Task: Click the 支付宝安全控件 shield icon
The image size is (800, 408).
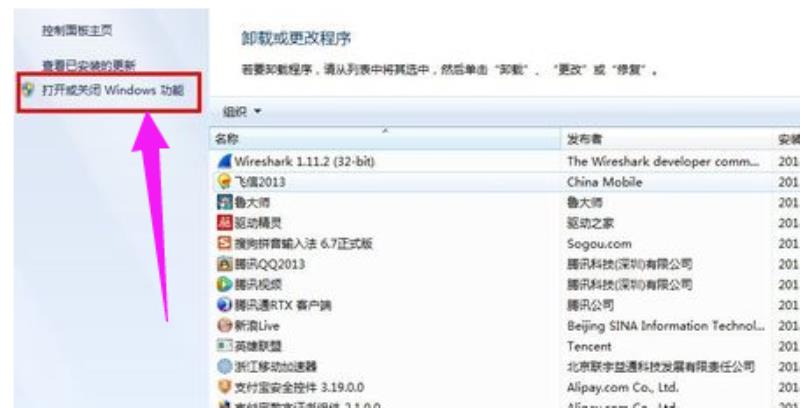Action: [224, 387]
